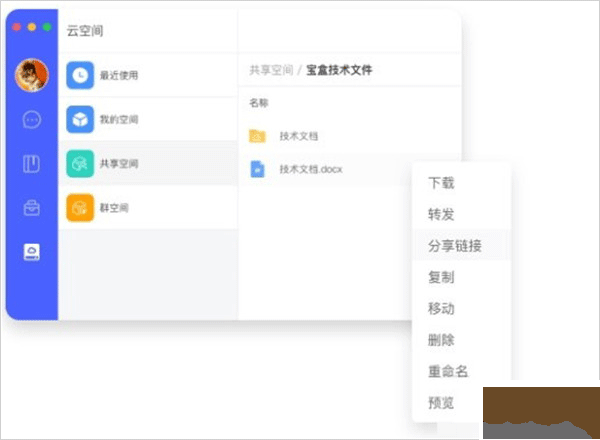Click the briefcase workbench icon

[32, 208]
